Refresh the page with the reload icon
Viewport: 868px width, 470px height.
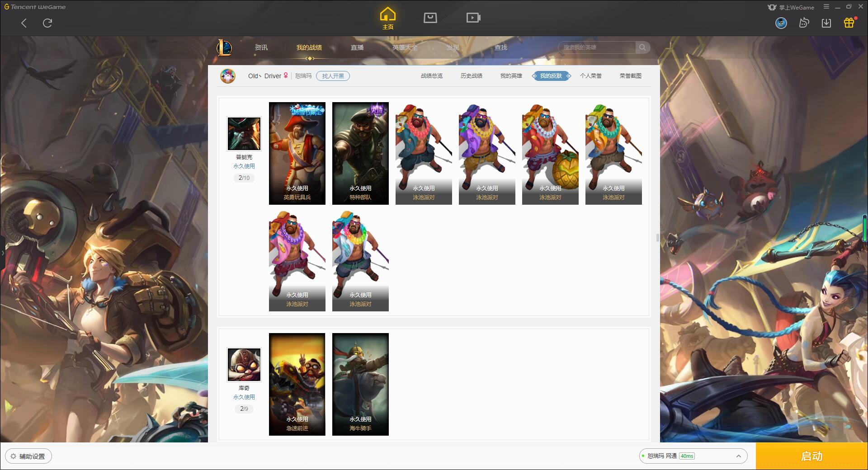(47, 23)
